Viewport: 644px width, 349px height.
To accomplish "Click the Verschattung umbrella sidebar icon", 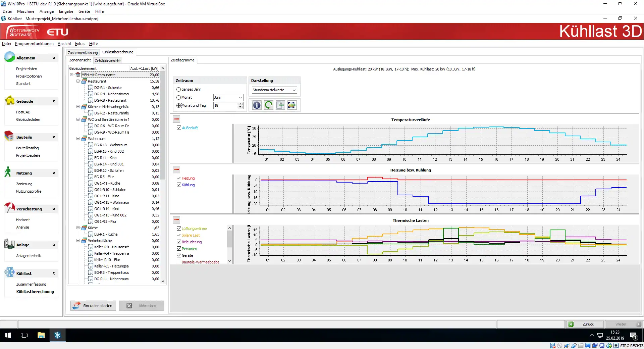I will 10,208.
